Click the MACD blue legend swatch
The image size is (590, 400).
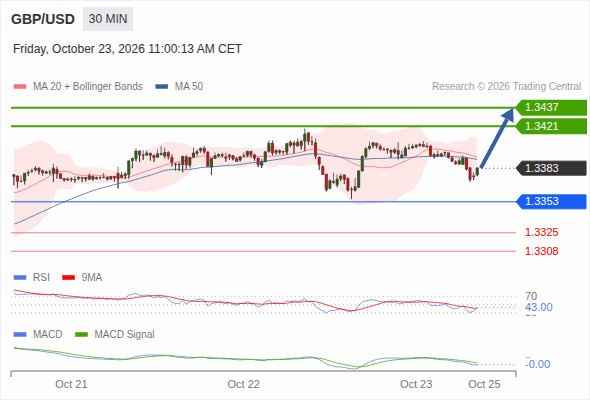pos(20,335)
